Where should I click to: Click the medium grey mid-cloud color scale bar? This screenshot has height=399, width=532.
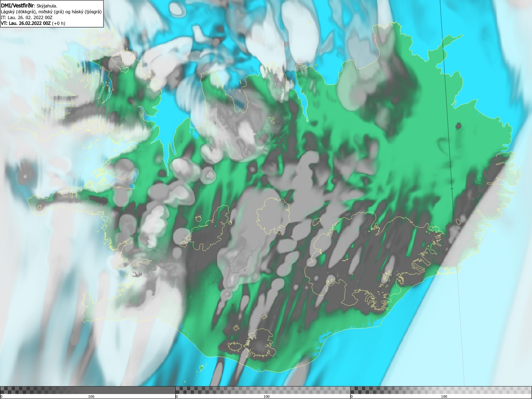[x=263, y=390]
